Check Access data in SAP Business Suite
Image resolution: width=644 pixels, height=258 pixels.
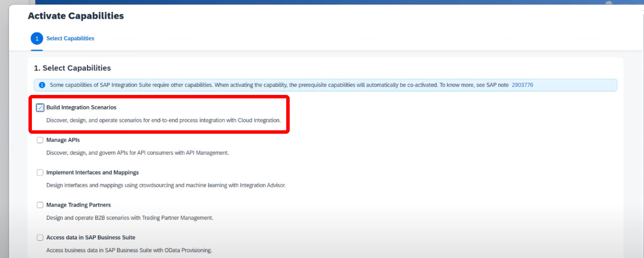click(x=40, y=238)
